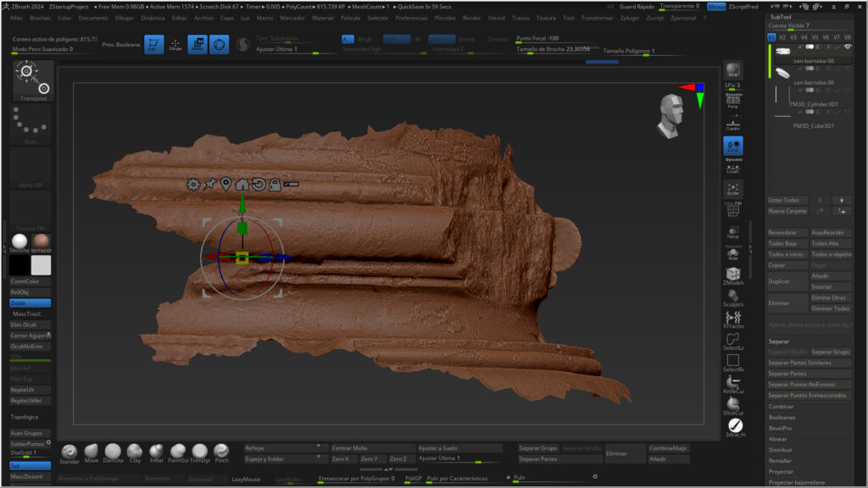
Task: Click the gizmo lock icon
Action: [x=275, y=184]
